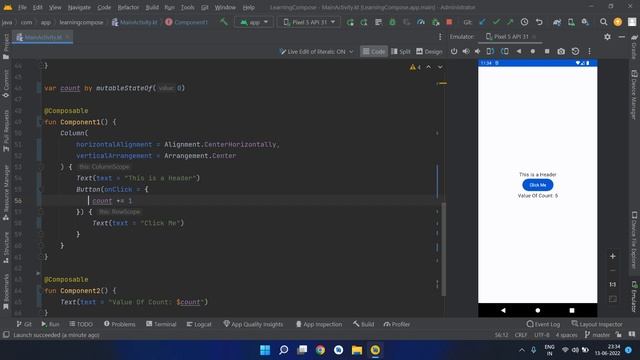The height and width of the screenshot is (360, 640).
Task: Take an emulator screenshot with camera icon
Action: [x=561, y=51]
